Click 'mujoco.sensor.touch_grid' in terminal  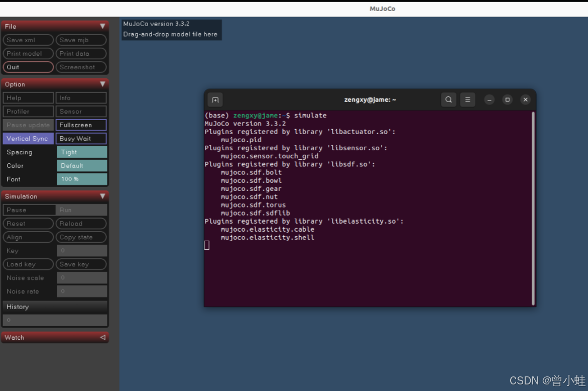pos(269,156)
